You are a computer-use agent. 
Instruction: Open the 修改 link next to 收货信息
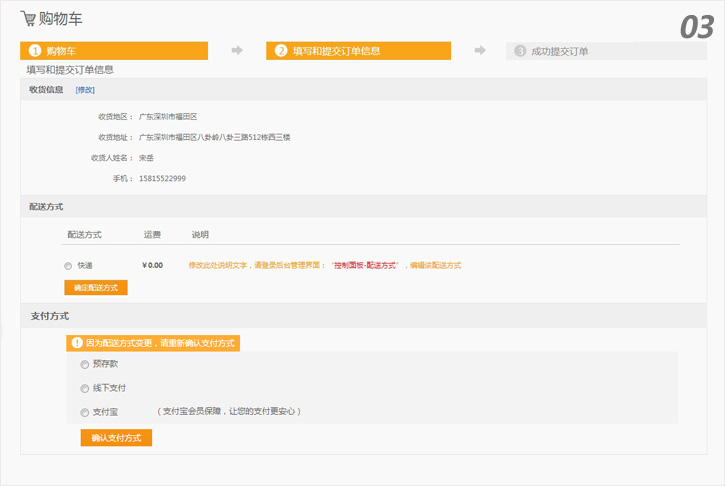(x=85, y=90)
